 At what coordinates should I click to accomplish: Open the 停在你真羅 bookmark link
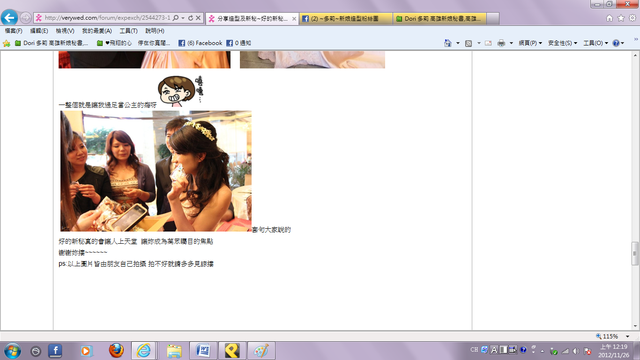click(153, 43)
